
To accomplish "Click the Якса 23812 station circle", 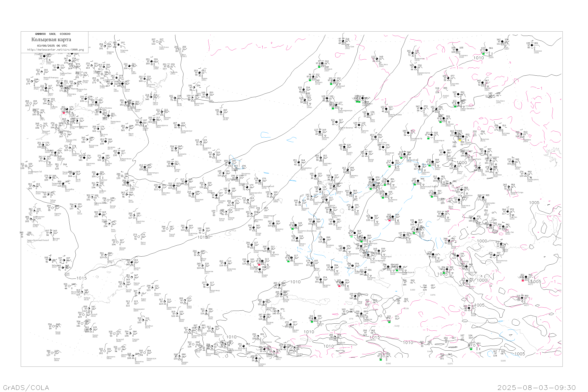I will pos(180,49).
